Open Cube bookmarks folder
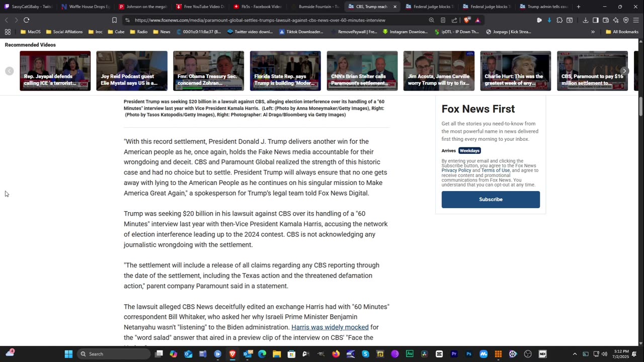The height and width of the screenshot is (362, 644). click(x=116, y=32)
